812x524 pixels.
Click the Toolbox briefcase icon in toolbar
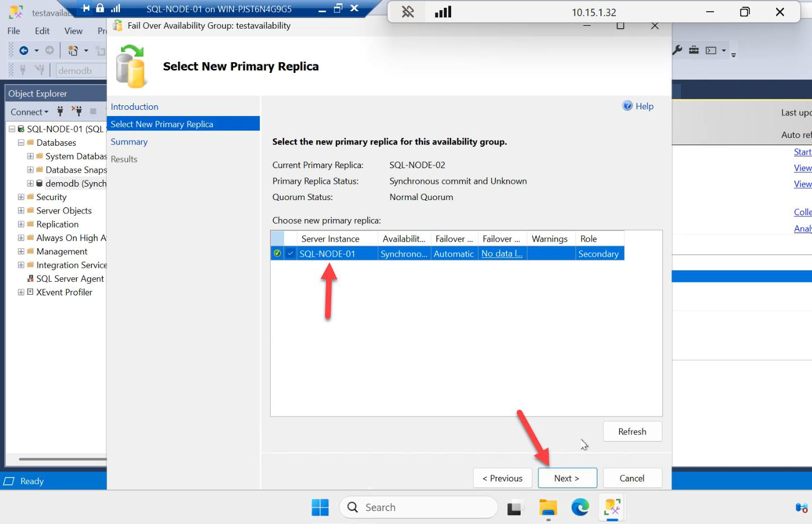pyautogui.click(x=694, y=50)
